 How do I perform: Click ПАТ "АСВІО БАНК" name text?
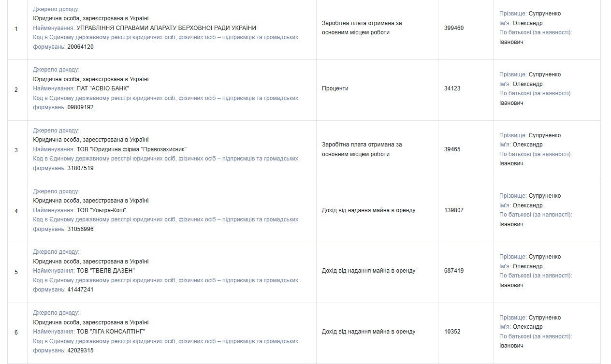(x=103, y=88)
